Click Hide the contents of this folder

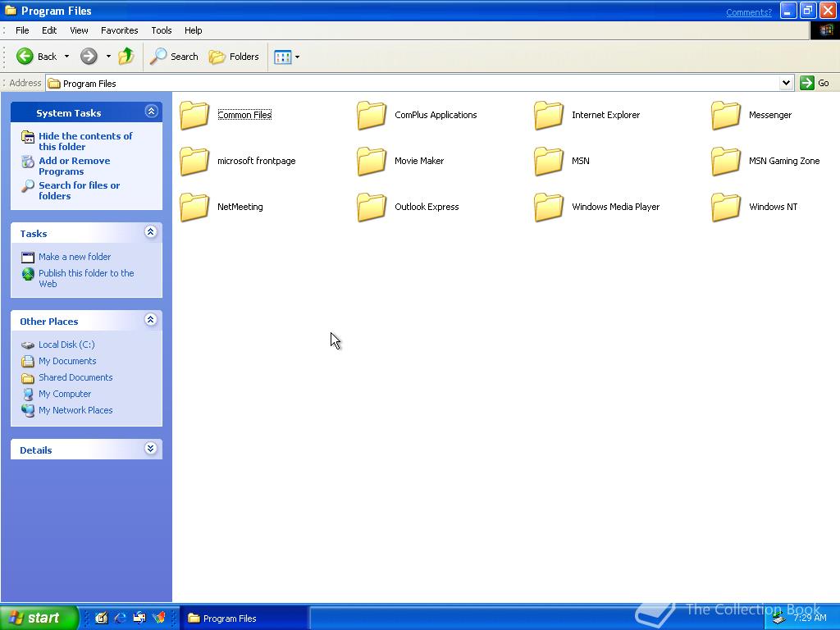click(x=85, y=141)
